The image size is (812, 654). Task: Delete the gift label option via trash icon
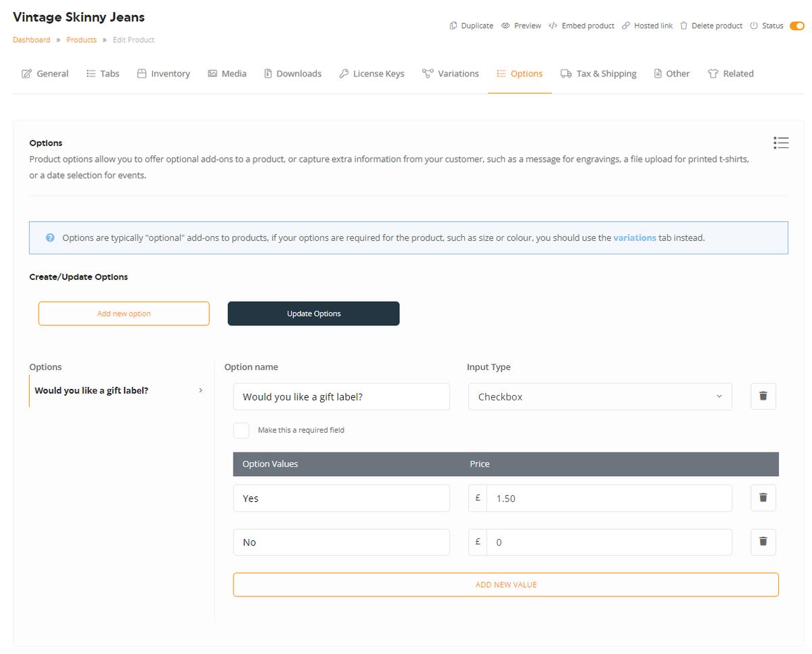tap(763, 396)
